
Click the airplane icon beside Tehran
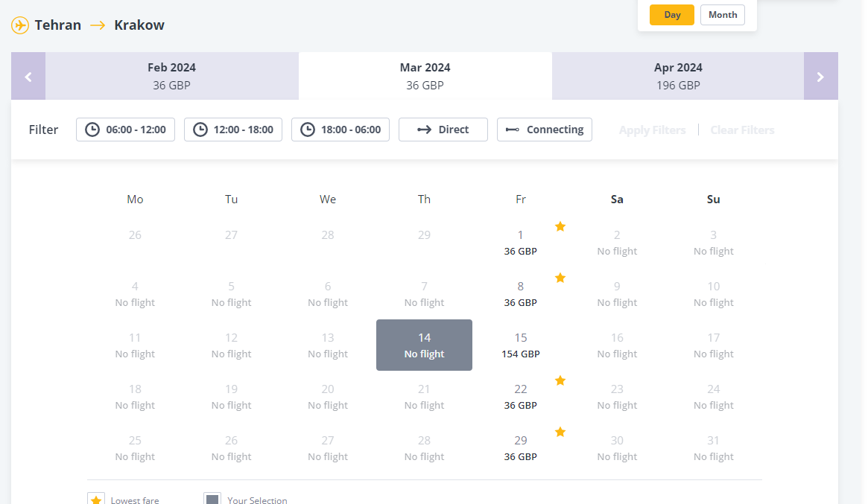coord(20,25)
